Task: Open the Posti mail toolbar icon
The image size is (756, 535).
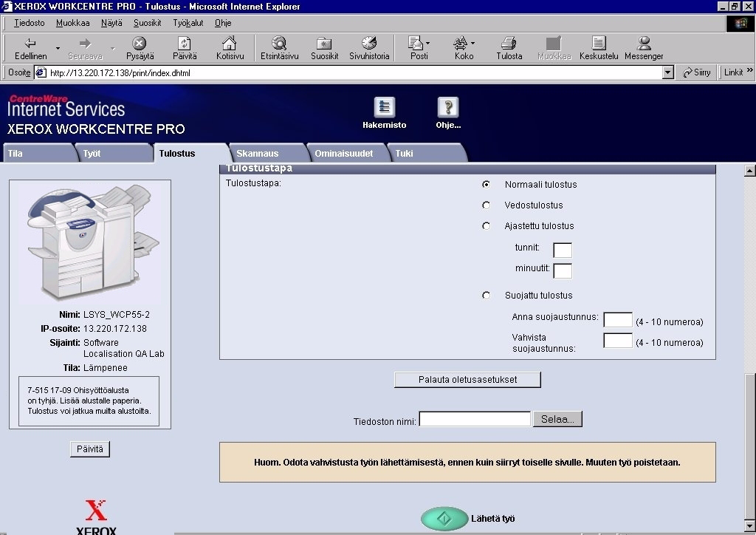Action: pos(415,44)
